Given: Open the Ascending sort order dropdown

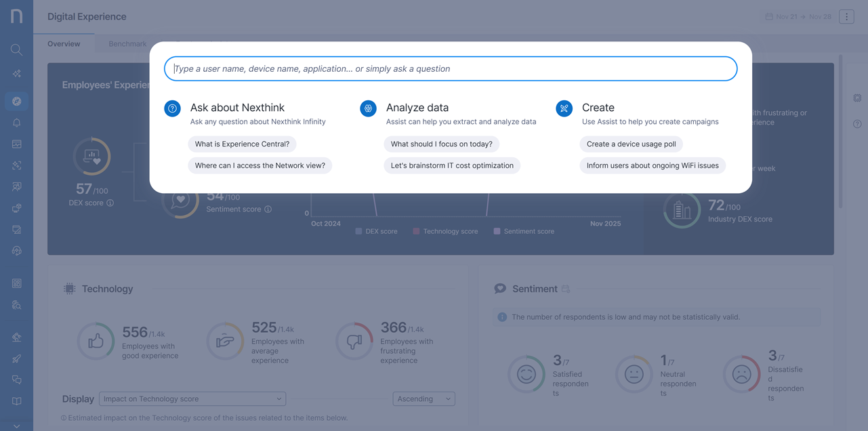Looking at the screenshot, I should (x=423, y=399).
